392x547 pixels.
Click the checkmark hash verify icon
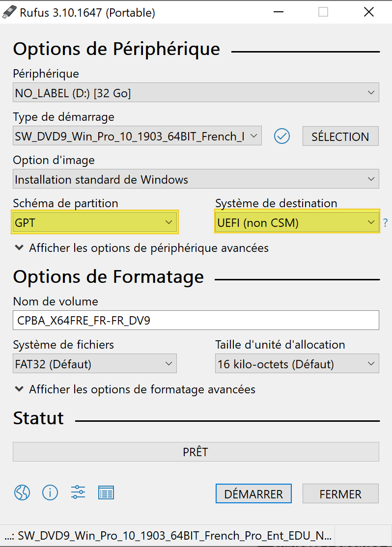tap(282, 136)
